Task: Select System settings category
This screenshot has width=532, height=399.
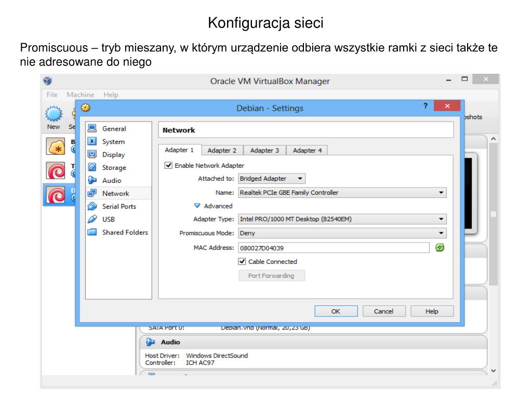Action: coord(118,141)
